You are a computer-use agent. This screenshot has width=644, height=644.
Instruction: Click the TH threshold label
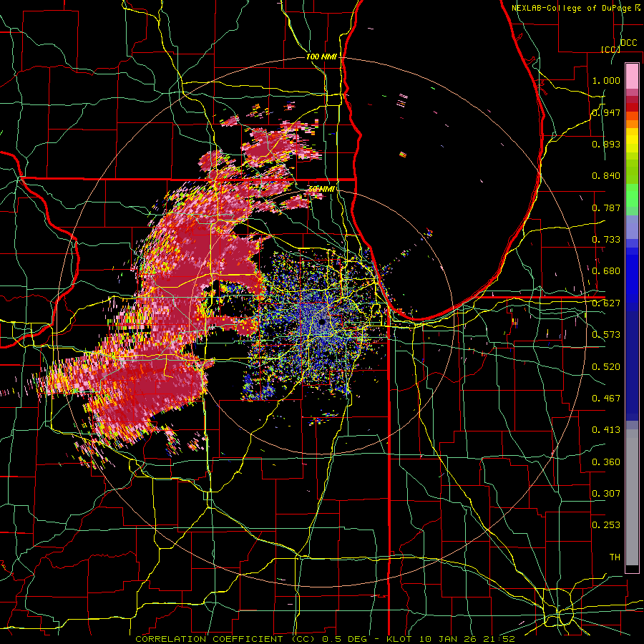click(615, 557)
